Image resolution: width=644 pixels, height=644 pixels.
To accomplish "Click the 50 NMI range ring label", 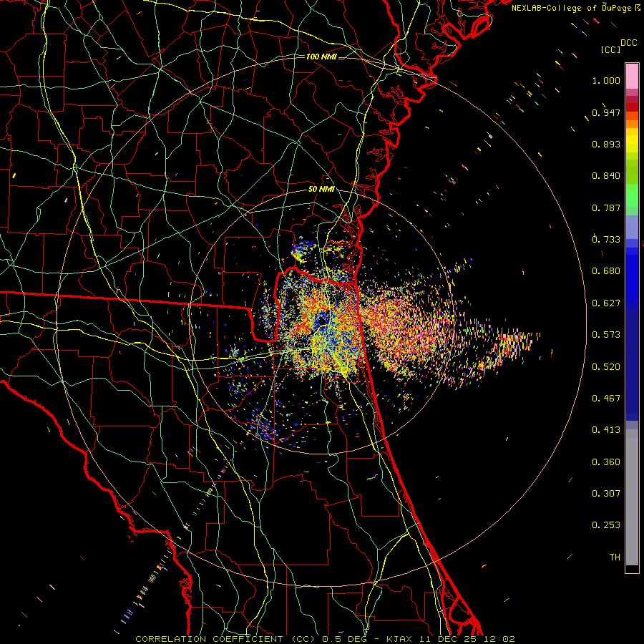I will pos(321,190).
